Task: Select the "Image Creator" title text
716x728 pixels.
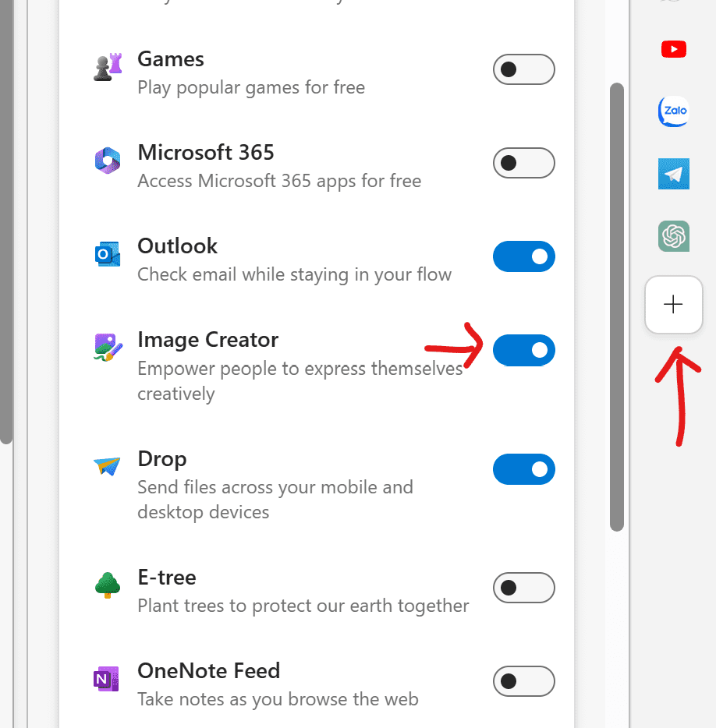Action: [207, 340]
